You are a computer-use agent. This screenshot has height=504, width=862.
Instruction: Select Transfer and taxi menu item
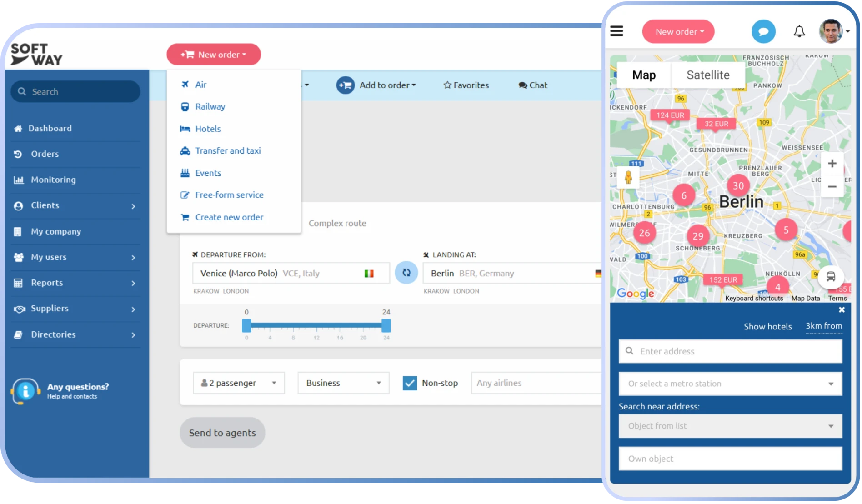(x=228, y=151)
